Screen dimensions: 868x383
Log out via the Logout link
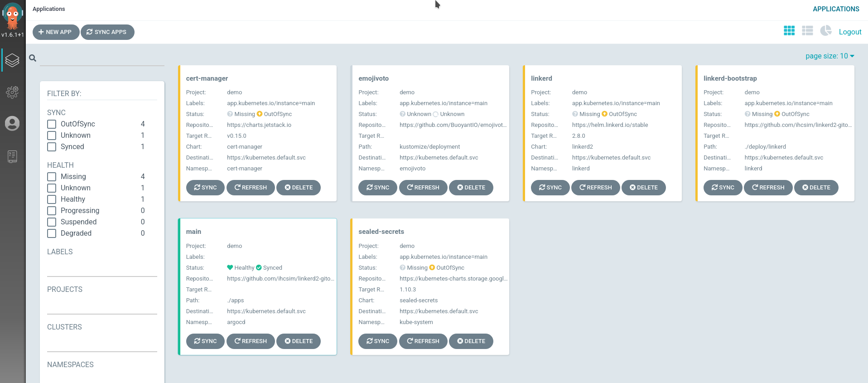(x=850, y=32)
